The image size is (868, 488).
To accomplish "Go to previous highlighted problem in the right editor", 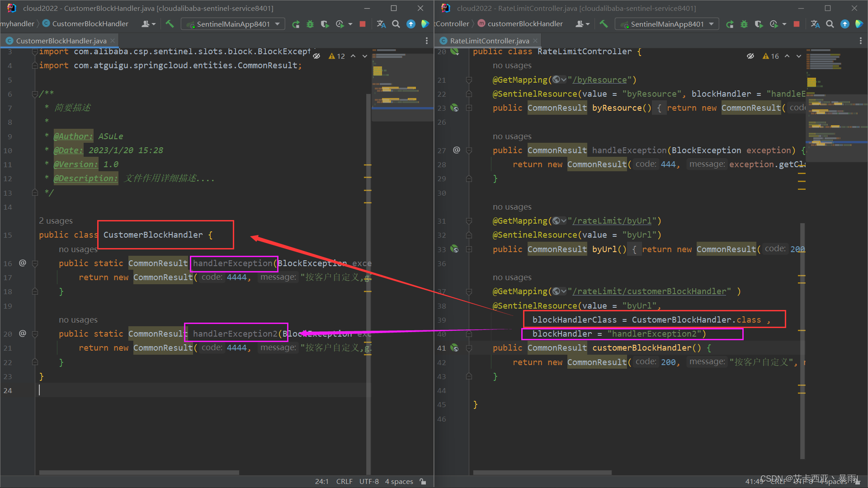I will point(787,56).
